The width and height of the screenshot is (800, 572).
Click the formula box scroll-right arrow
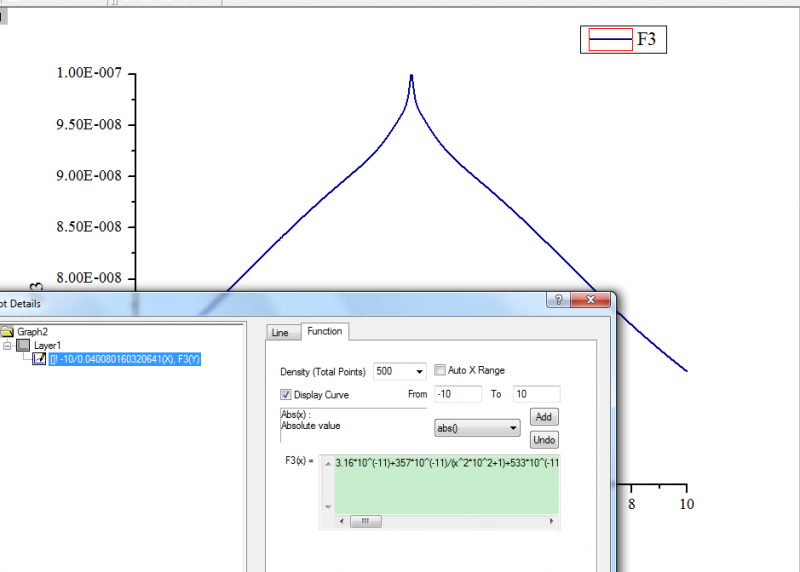tap(551, 521)
